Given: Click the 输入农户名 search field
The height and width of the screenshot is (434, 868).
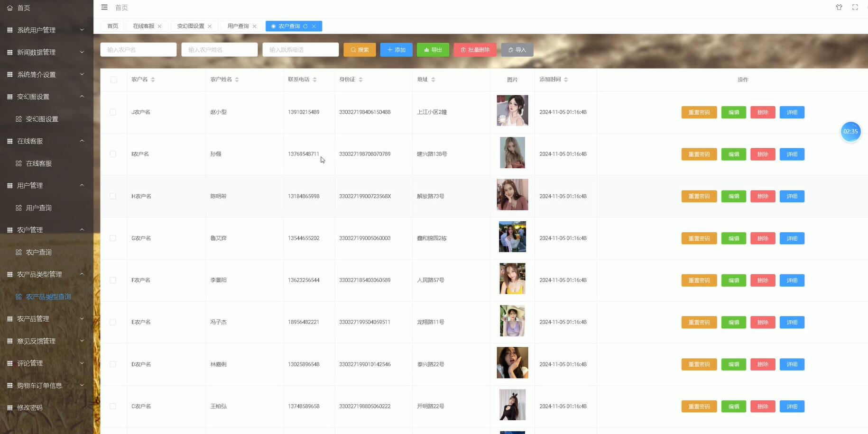Looking at the screenshot, I should coord(138,50).
